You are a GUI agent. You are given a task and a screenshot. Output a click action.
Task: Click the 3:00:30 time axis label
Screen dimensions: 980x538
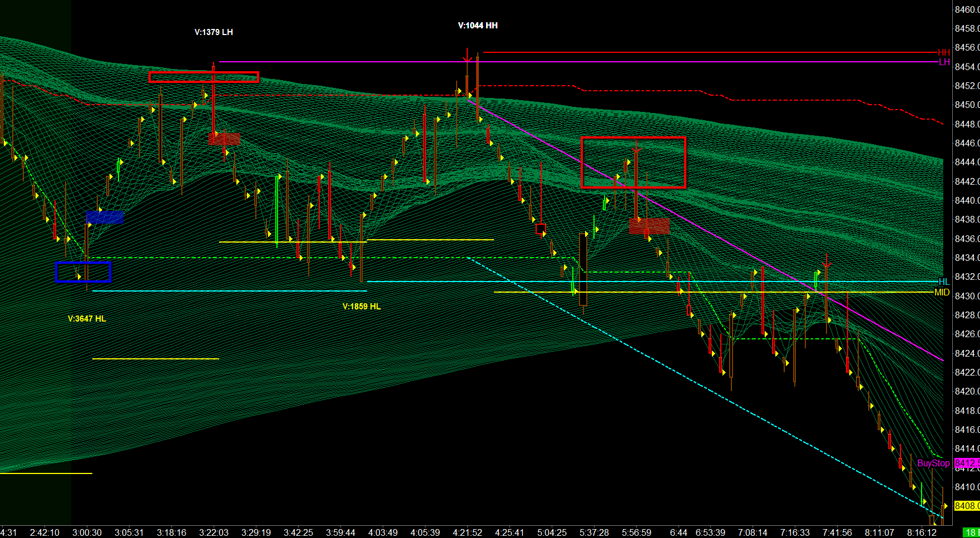pos(87,532)
